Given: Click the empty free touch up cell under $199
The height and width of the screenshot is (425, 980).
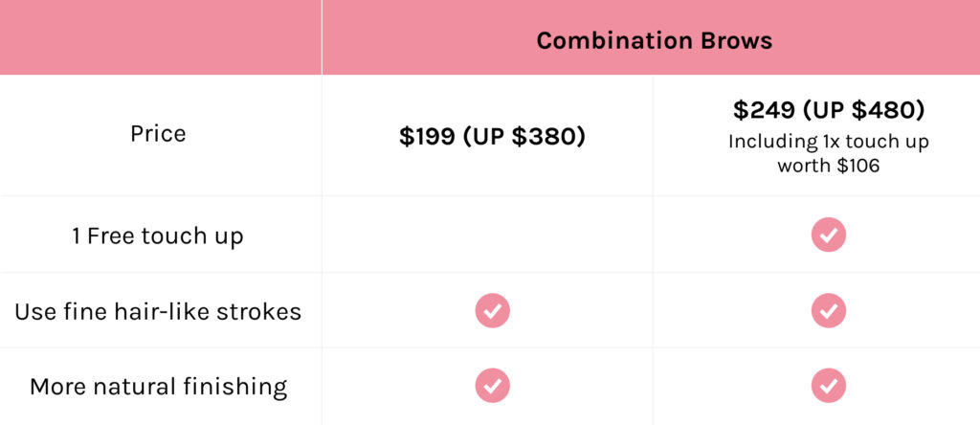Looking at the screenshot, I should click(x=487, y=235).
